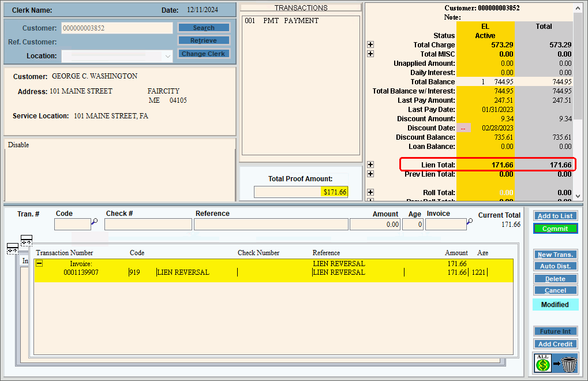Click the Transaction Number column header
Viewport: 588px width, 381px height.
point(65,253)
